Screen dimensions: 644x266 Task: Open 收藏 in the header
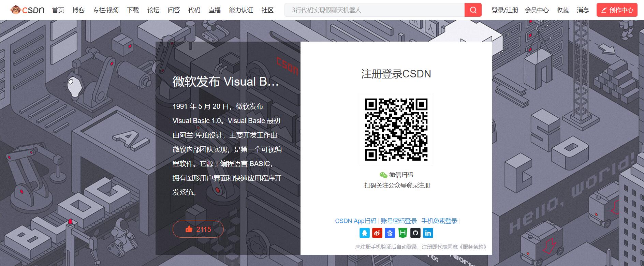pos(563,10)
